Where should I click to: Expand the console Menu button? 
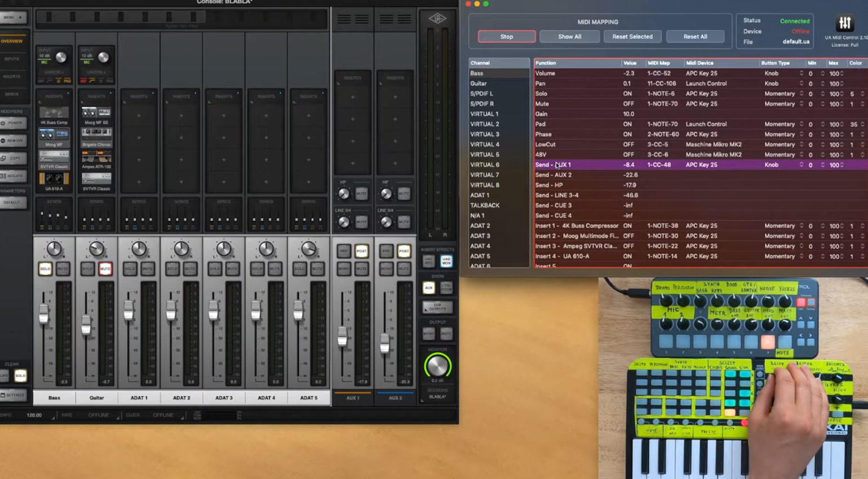click(x=12, y=17)
